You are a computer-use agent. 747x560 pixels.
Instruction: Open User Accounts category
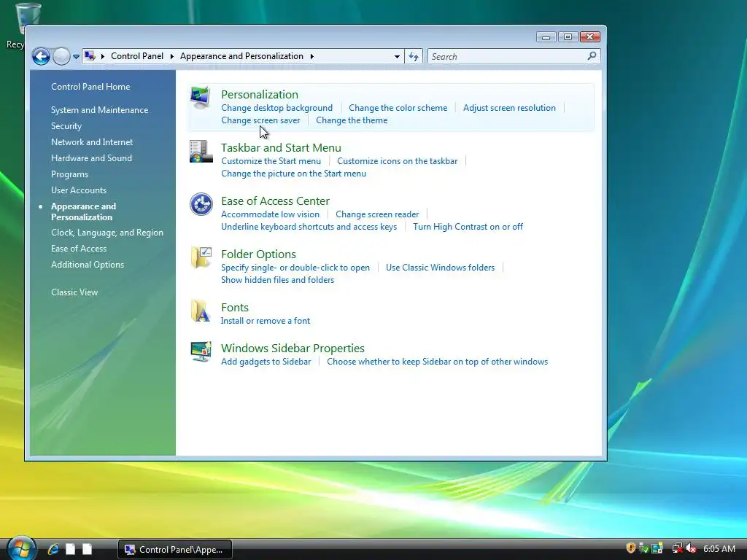[x=79, y=190]
